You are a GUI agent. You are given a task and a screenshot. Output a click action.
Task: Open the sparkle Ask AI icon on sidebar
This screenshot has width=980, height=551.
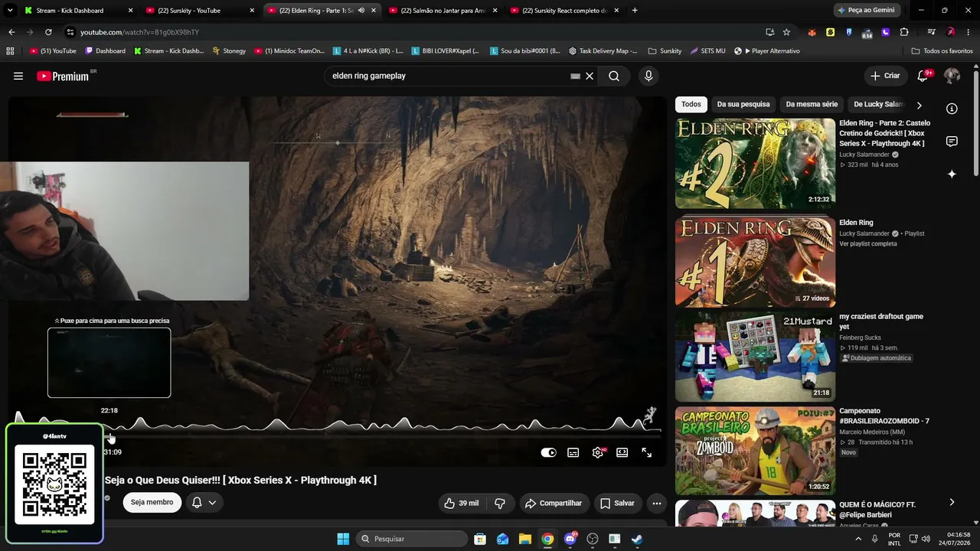tap(952, 174)
